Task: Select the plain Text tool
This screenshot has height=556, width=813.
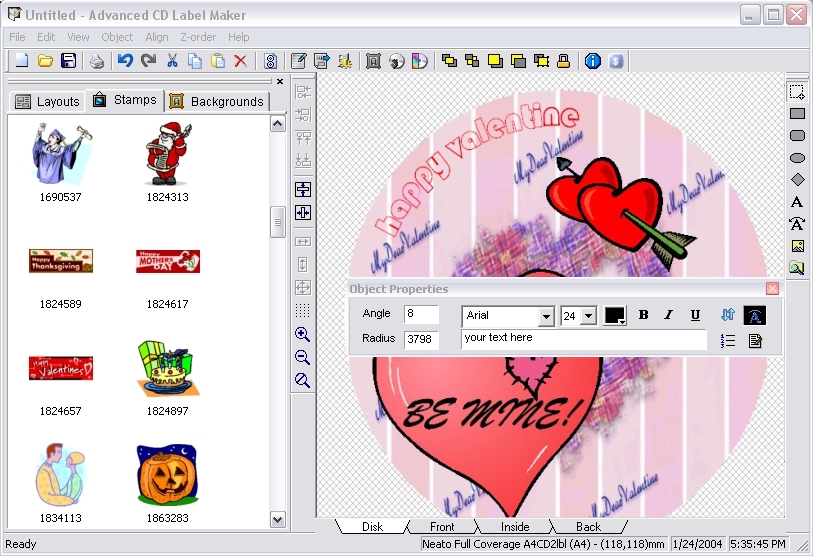Action: coord(797,202)
